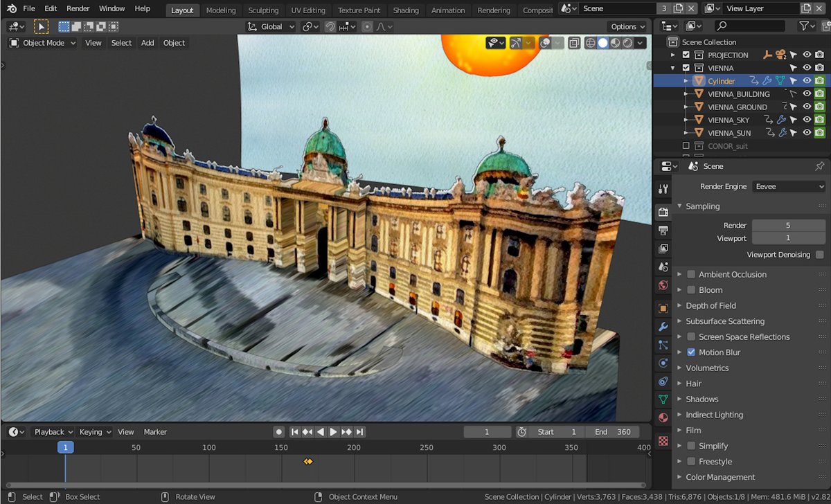Screen dimensions: 831x504
Task: Open the Particles properties tab
Action: [663, 345]
